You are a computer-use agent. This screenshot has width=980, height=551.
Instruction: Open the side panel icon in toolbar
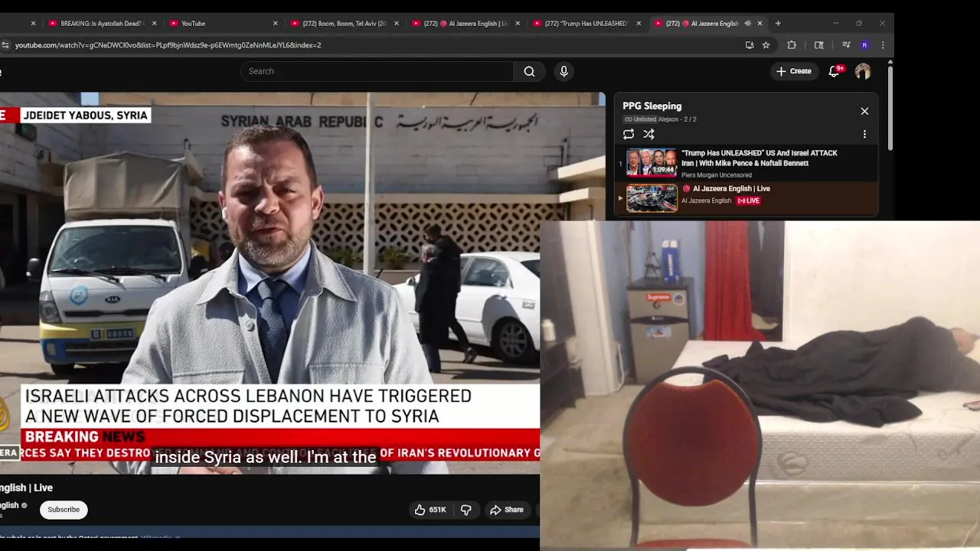pos(818,45)
